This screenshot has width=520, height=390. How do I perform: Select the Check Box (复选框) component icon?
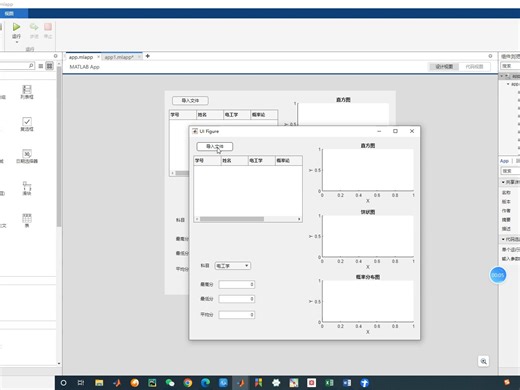click(27, 121)
